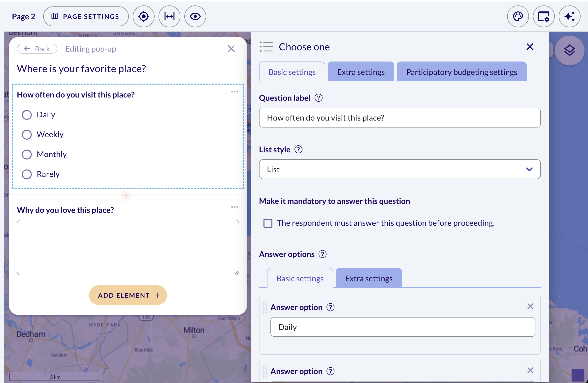Click the Back button
Screen dimensions: 588x383
37,49
